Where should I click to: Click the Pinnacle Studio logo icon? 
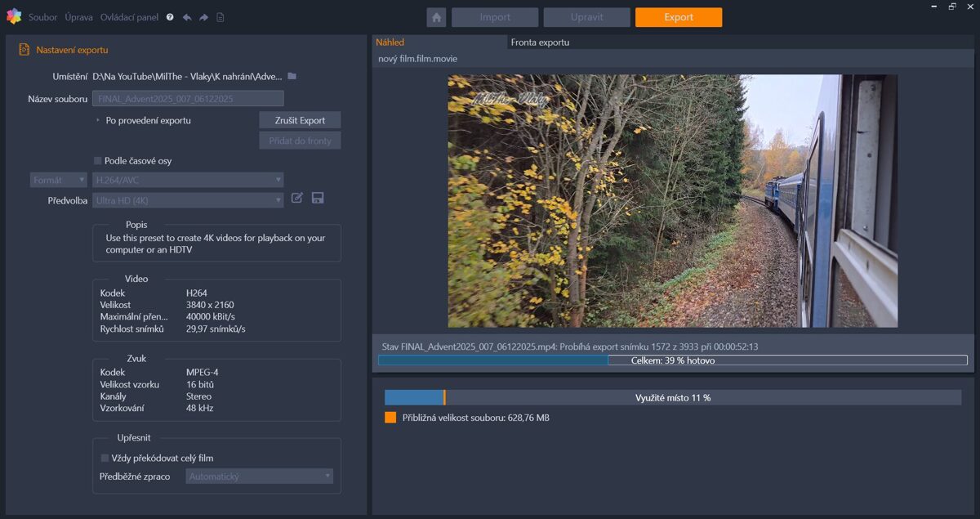pyautogui.click(x=13, y=16)
